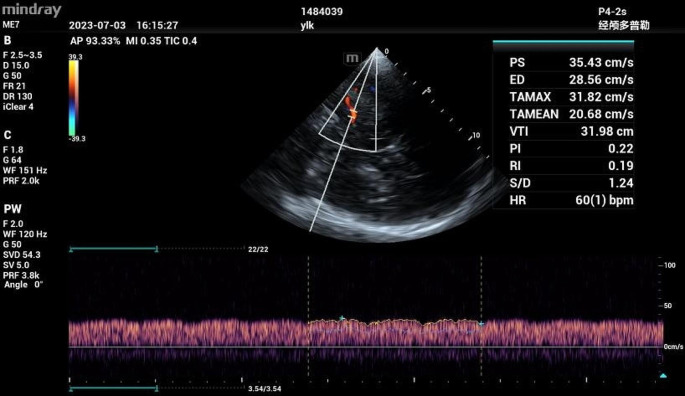Click the depth marker labeled 10

(476, 135)
